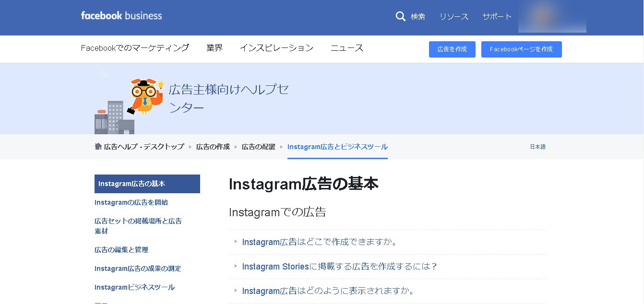This screenshot has height=304, width=644.
Task: Expand the Instagram Stories ad question
Action: coord(339,267)
